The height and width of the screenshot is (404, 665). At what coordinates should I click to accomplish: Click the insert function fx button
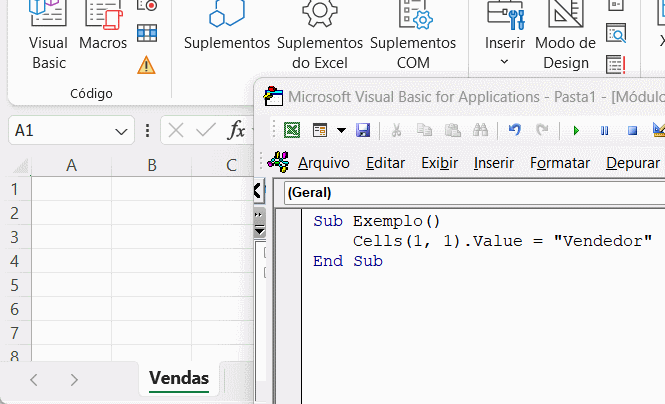click(236, 130)
